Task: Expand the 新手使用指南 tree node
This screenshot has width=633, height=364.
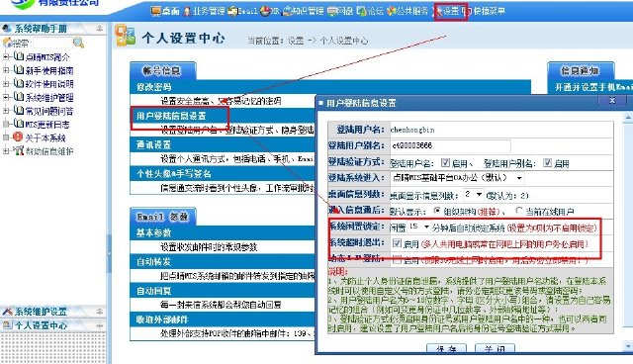Action: pyautogui.click(x=6, y=70)
